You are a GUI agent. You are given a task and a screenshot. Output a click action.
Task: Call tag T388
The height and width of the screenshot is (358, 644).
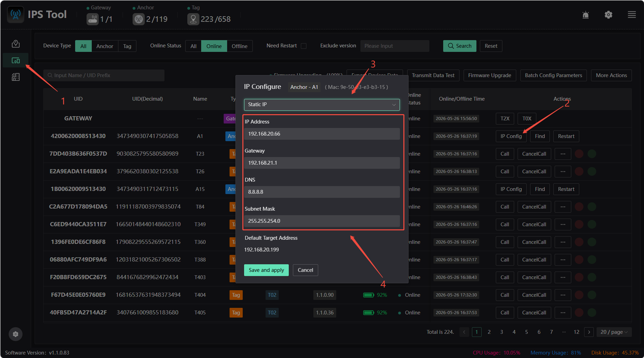pos(505,259)
